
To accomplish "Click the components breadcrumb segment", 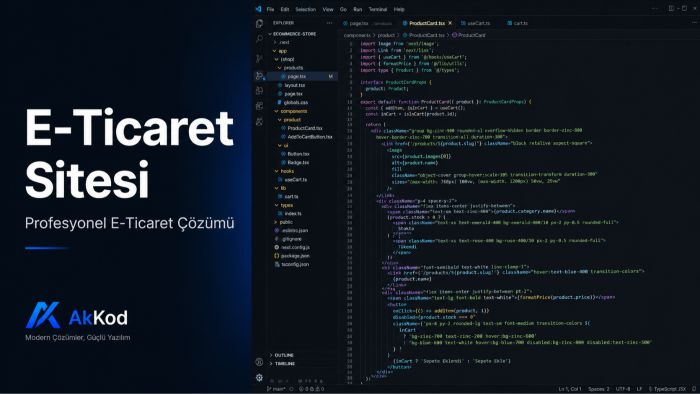I will pos(357,35).
